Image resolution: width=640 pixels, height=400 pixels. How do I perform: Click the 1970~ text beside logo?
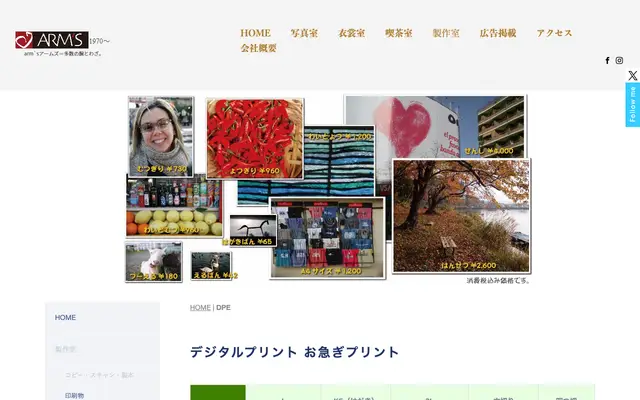point(100,41)
